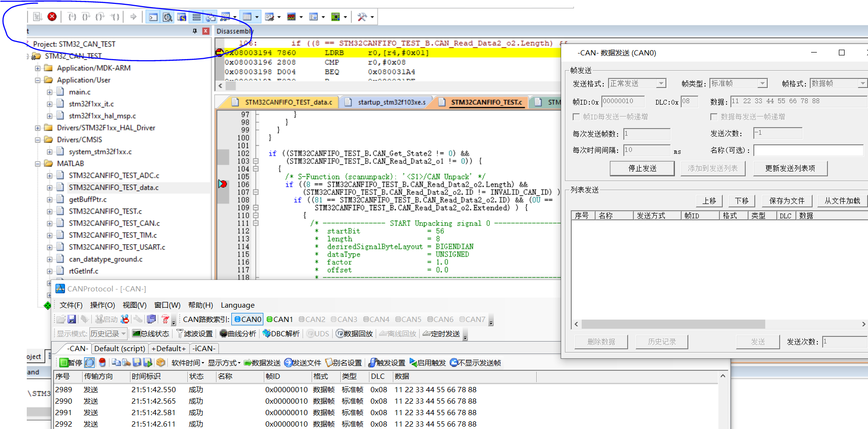Click the 总线状态 bus status icon
The width and height of the screenshot is (868, 429).
tap(151, 333)
